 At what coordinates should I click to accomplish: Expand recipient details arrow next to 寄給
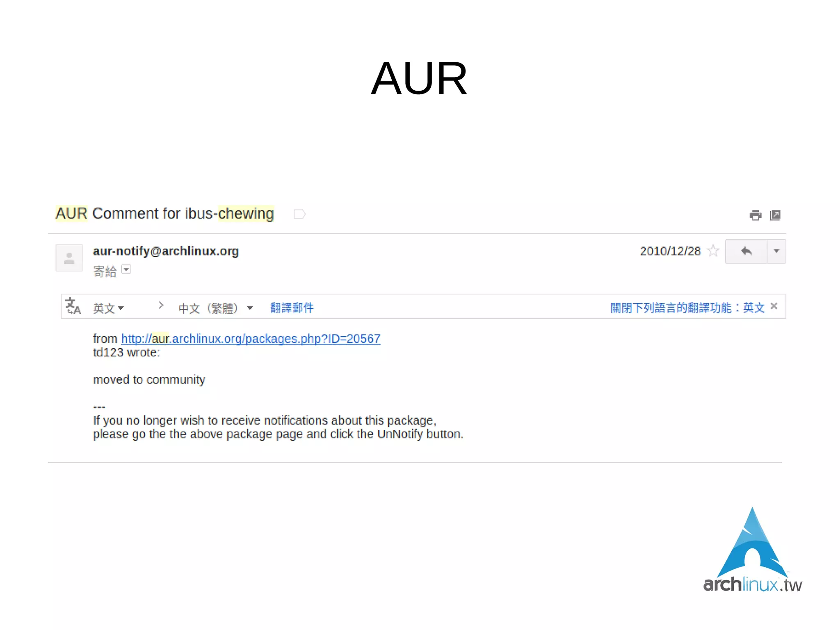point(126,269)
